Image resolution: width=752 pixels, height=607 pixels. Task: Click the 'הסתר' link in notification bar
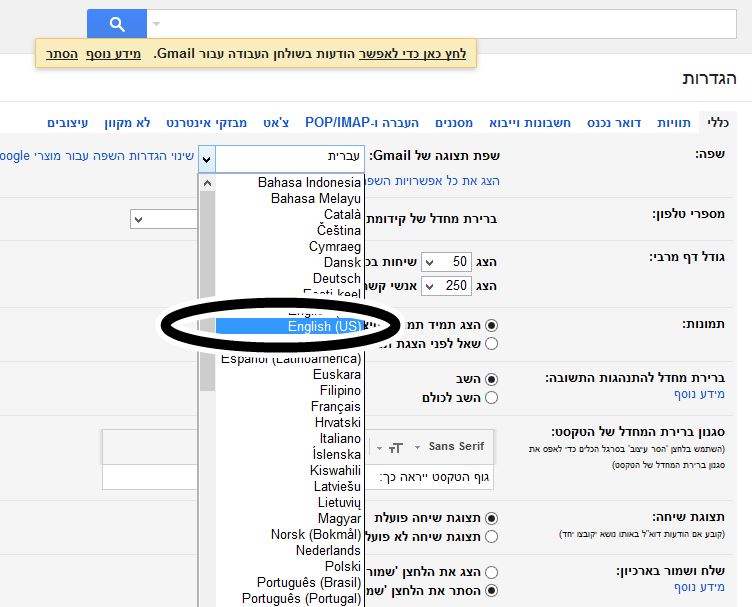61,53
